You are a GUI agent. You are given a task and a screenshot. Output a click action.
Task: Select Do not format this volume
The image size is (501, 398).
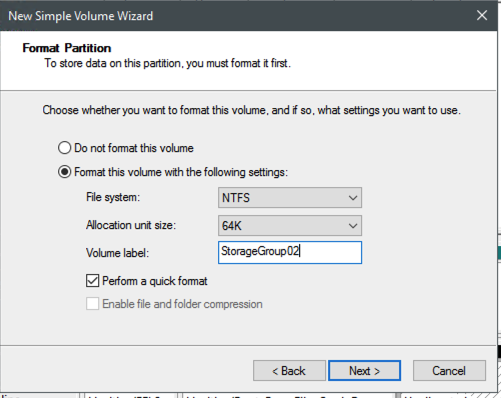pyautogui.click(x=64, y=148)
